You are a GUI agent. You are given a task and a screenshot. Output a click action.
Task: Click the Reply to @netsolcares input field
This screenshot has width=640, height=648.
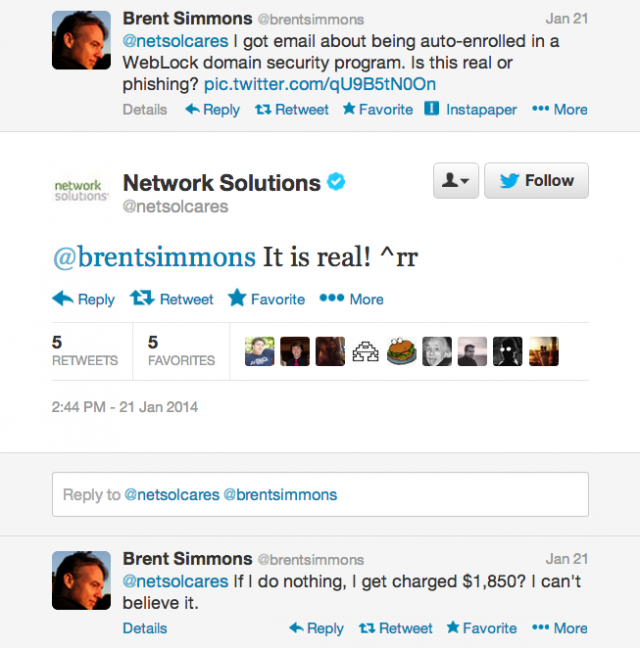[320, 494]
